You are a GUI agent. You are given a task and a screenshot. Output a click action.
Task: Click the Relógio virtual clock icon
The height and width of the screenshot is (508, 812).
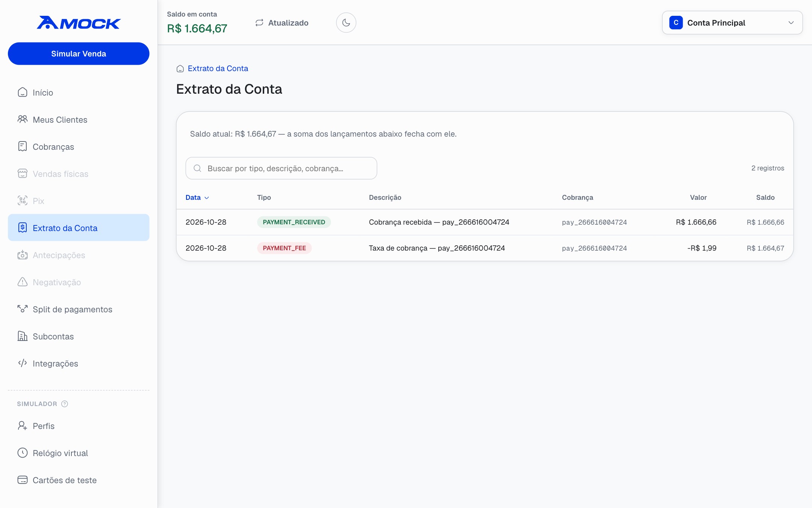pyautogui.click(x=23, y=453)
